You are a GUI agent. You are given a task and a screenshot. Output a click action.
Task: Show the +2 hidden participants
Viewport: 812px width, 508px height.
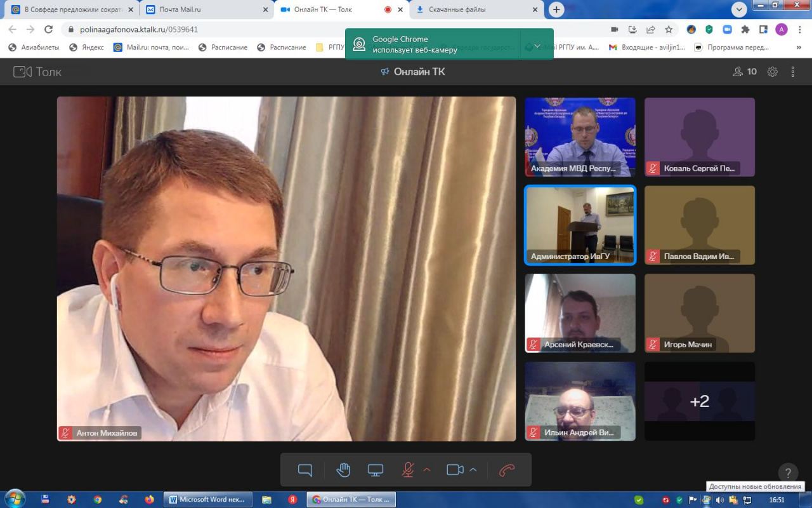click(700, 401)
